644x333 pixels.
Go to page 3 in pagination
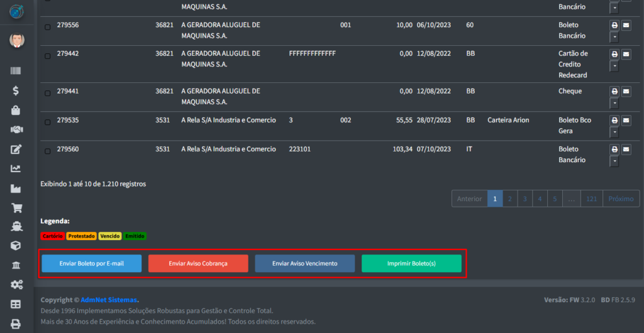525,199
